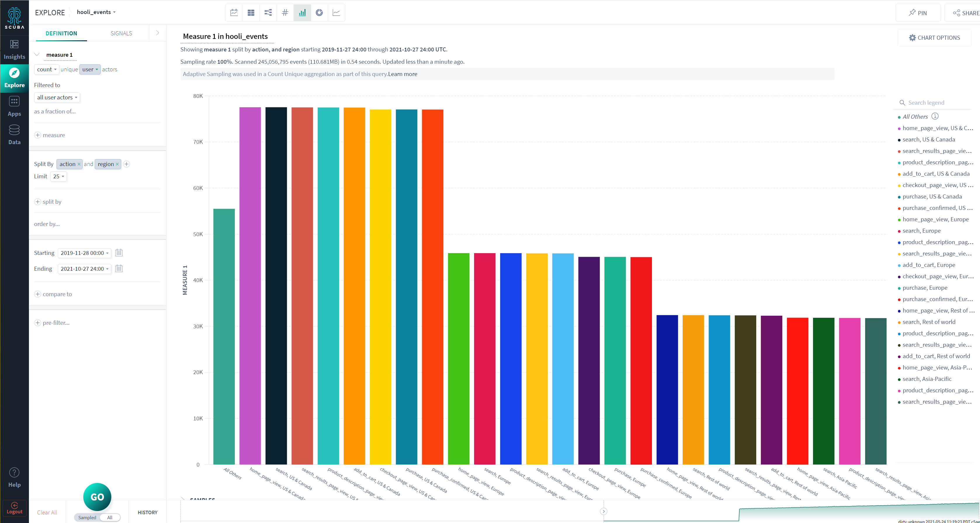
Task: Switch to the table view icon
Action: (x=251, y=13)
